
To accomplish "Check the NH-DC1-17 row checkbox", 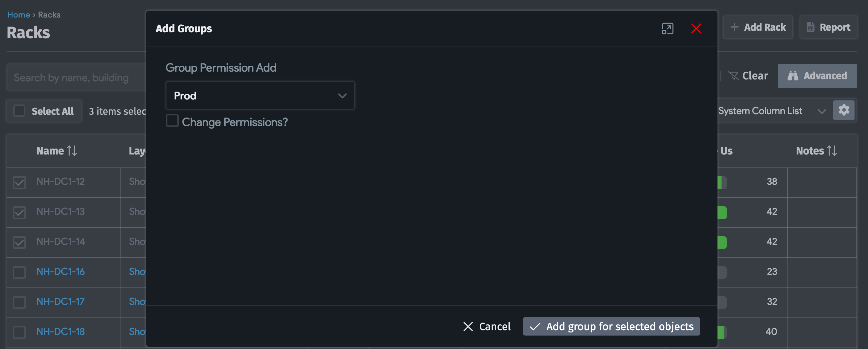I will point(19,302).
